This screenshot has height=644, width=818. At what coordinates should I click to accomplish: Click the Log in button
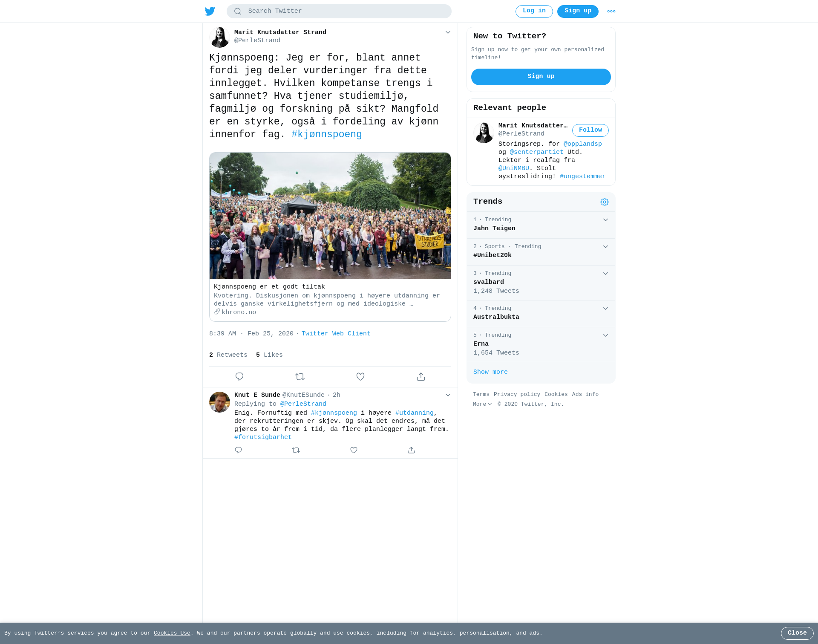[534, 12]
